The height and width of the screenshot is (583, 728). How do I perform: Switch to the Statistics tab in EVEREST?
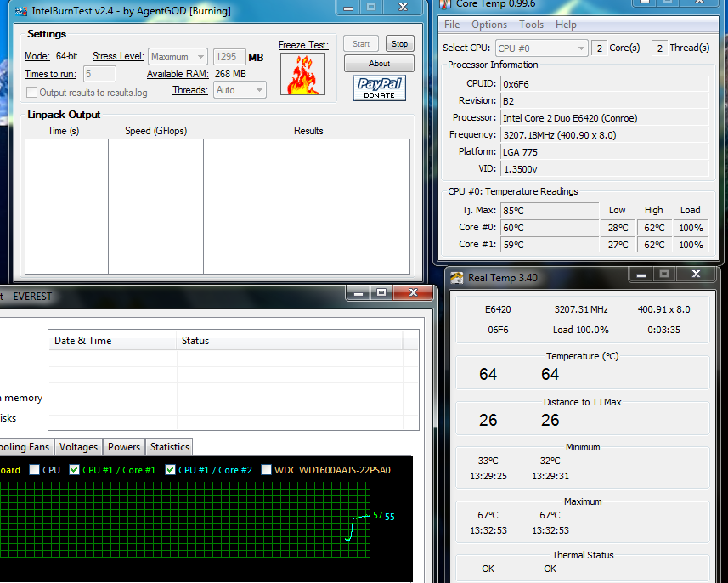(169, 447)
